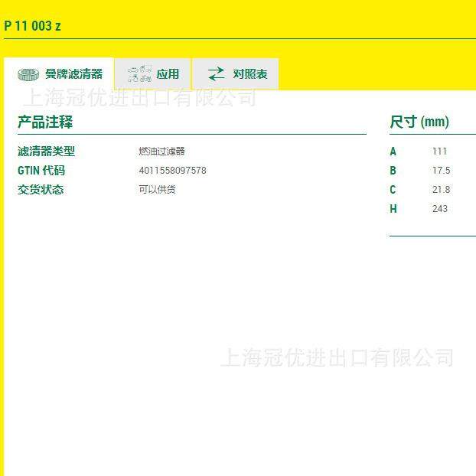The width and height of the screenshot is (476, 476).
Task: Select GTIN number 4011558097578
Action: coord(172,171)
